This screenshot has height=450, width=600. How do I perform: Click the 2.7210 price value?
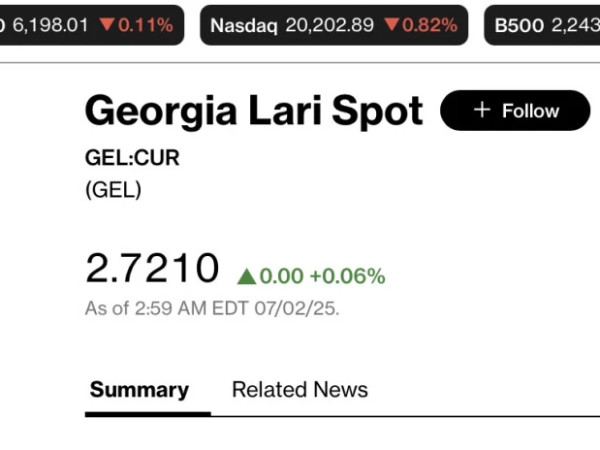click(152, 268)
